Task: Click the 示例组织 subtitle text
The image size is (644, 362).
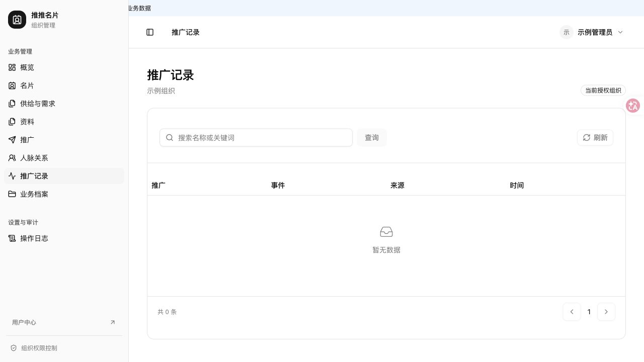Action: (161, 91)
